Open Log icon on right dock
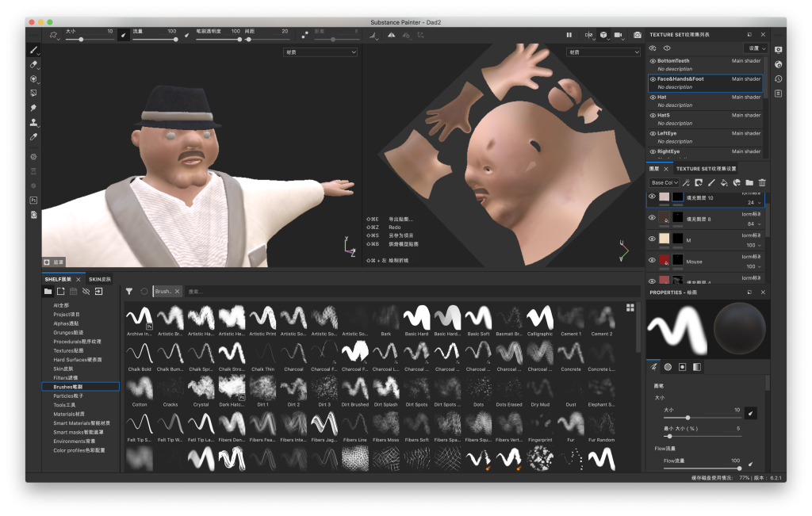 pyautogui.click(x=779, y=94)
